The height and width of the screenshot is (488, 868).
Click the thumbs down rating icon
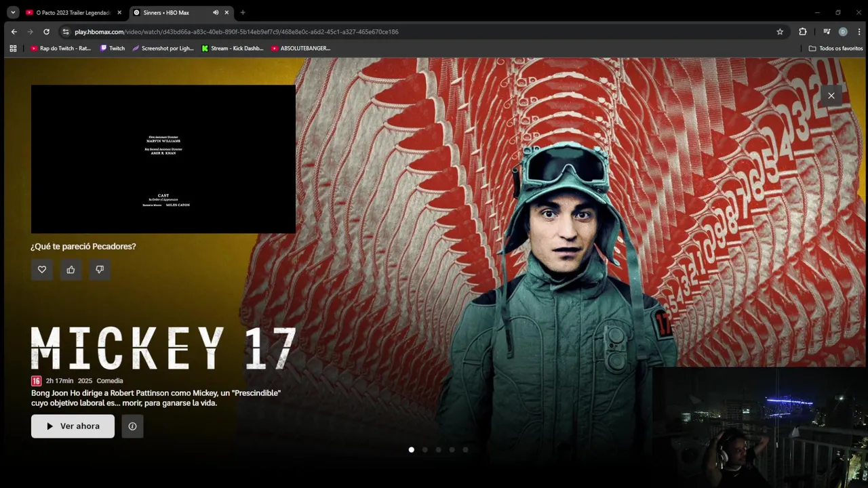point(100,269)
